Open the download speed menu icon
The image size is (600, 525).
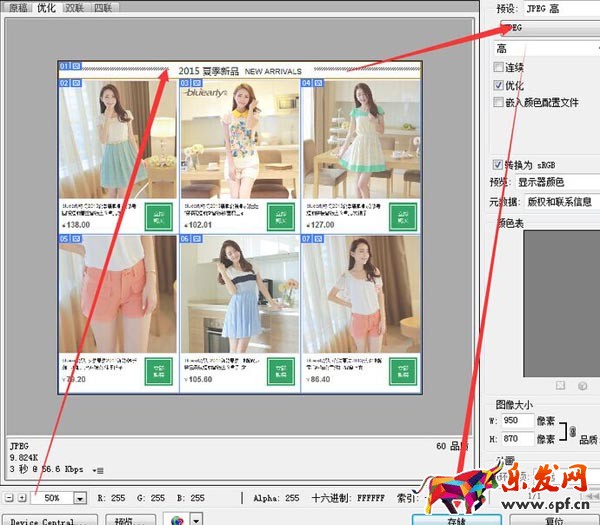(x=98, y=469)
